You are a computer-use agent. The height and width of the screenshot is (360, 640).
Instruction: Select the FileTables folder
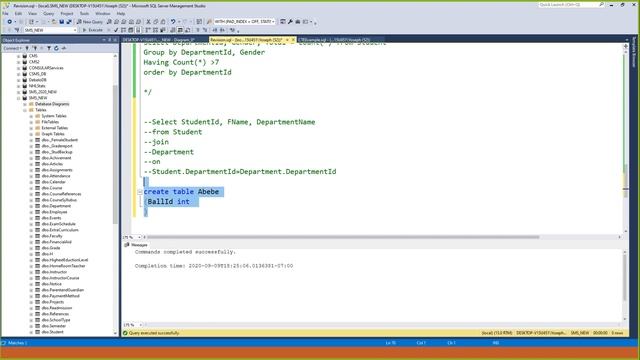click(50, 122)
